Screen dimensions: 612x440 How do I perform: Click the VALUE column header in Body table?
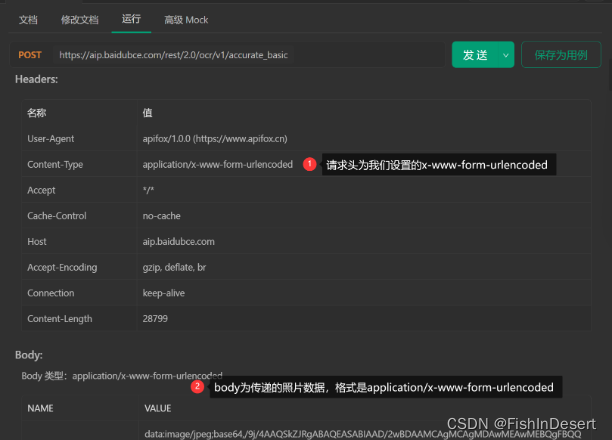click(158, 408)
